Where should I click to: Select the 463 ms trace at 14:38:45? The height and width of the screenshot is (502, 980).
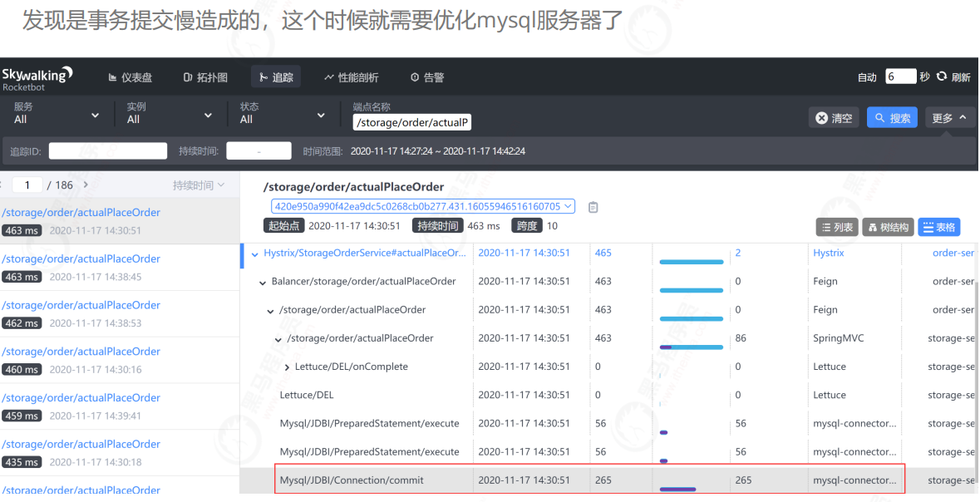pos(120,267)
